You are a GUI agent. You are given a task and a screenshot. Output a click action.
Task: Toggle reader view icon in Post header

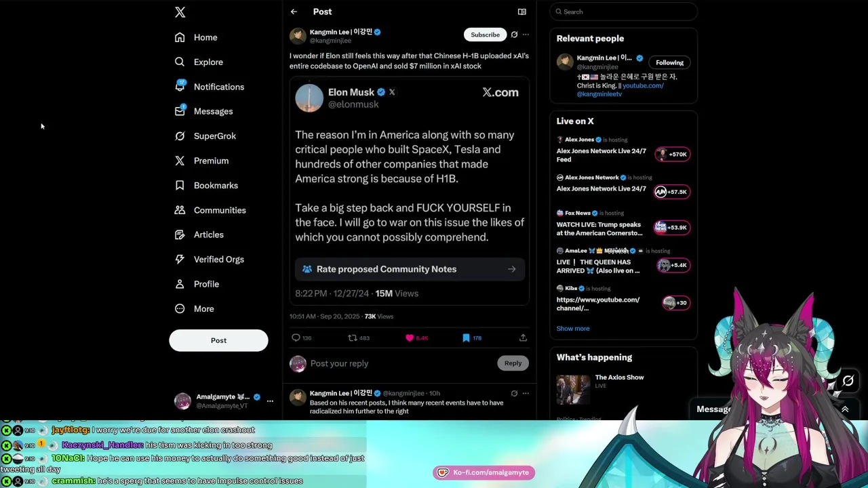point(521,12)
